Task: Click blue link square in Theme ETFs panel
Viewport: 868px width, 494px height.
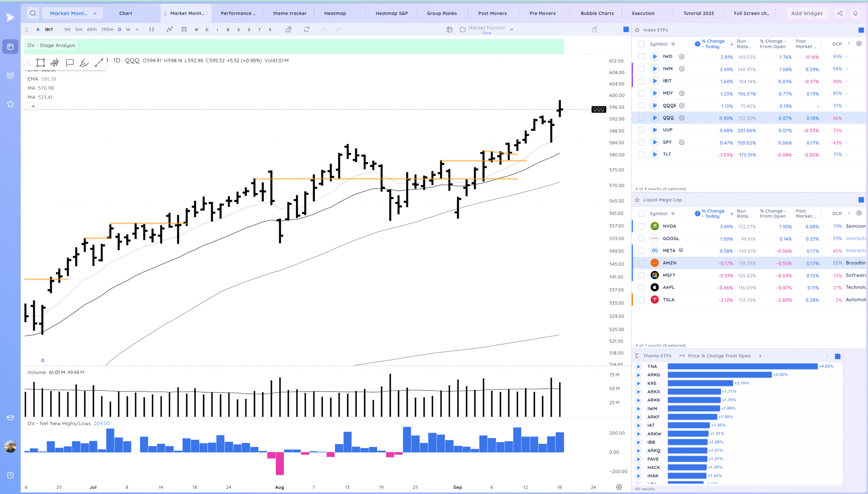Action: (x=837, y=356)
